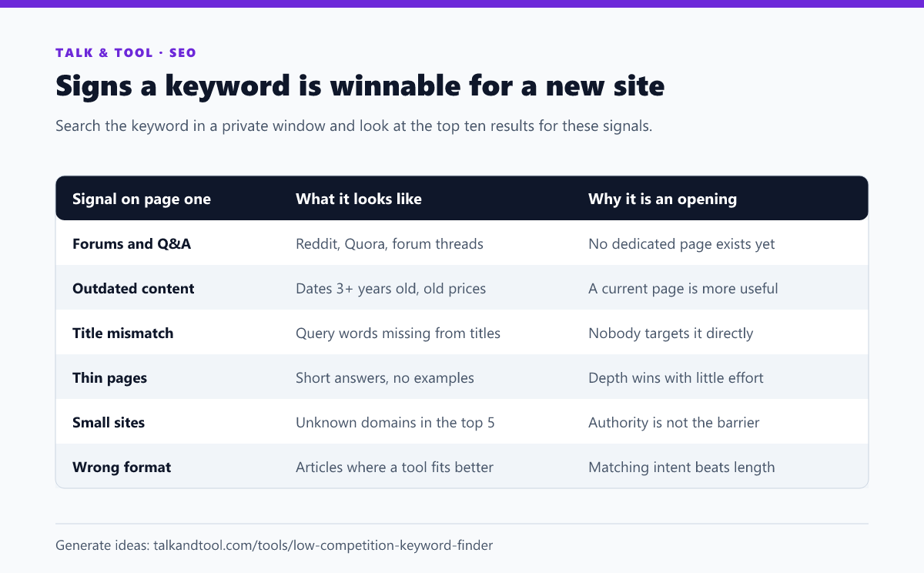Image resolution: width=924 pixels, height=573 pixels.
Task: Click 'Articles where a tool fits better'
Action: [394, 467]
